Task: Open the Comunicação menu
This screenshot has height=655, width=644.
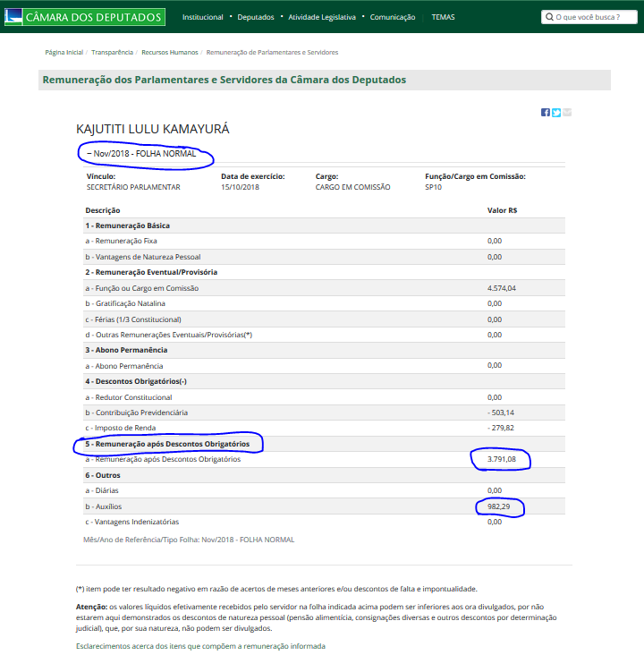Action: pyautogui.click(x=392, y=17)
